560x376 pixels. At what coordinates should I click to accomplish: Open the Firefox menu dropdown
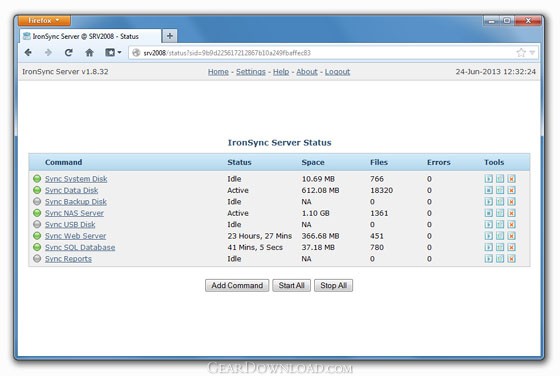(x=44, y=20)
